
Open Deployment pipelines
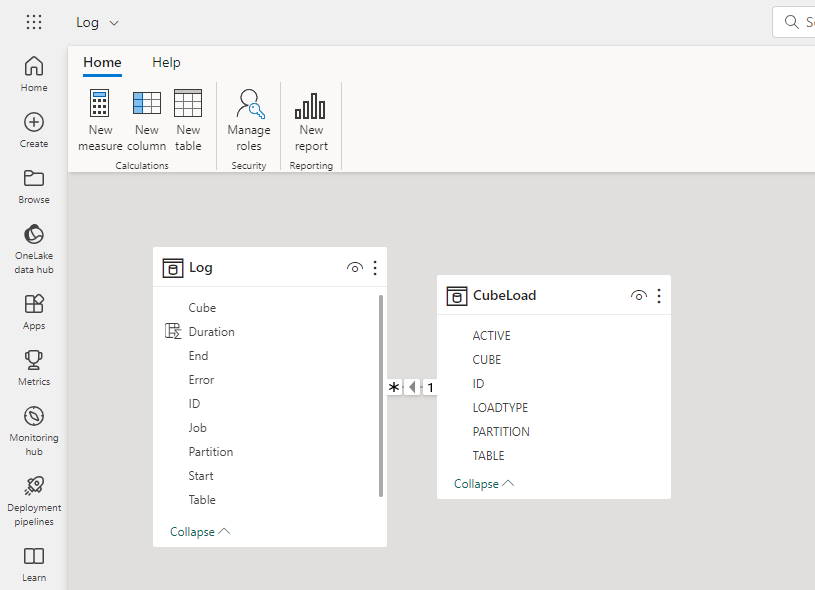click(34, 501)
